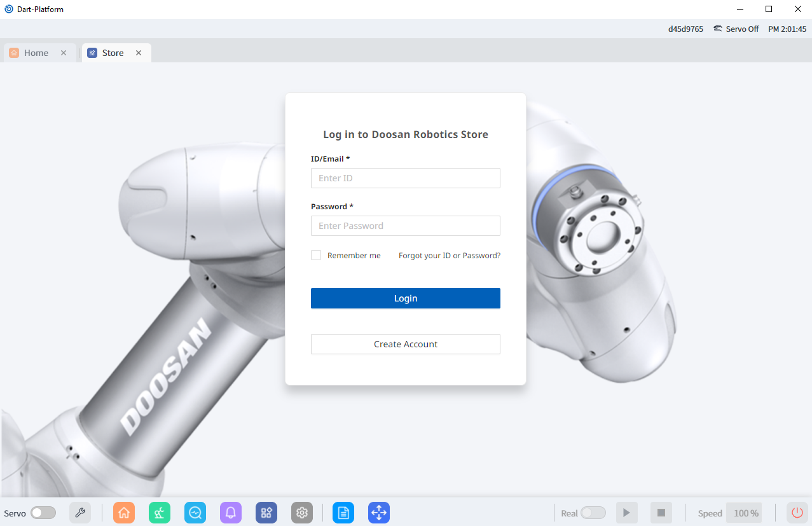Open the Store module grid icon
Screen dimensions: 812x526
click(x=266, y=513)
